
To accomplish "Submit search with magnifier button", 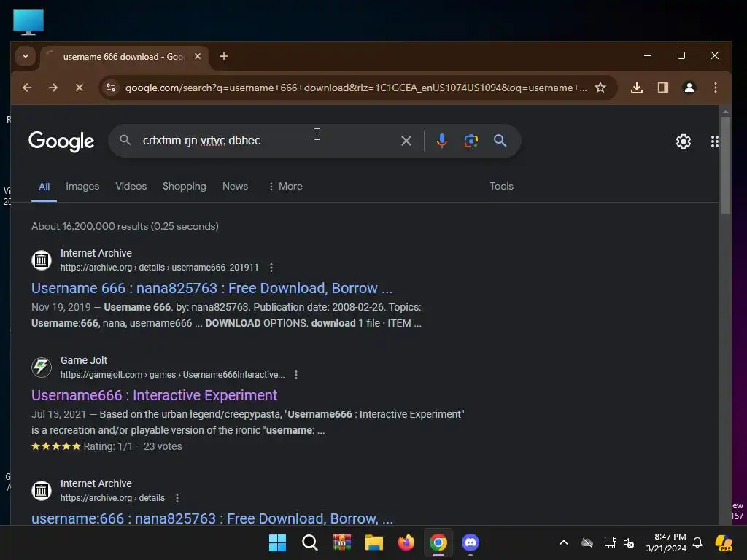I will 500,141.
